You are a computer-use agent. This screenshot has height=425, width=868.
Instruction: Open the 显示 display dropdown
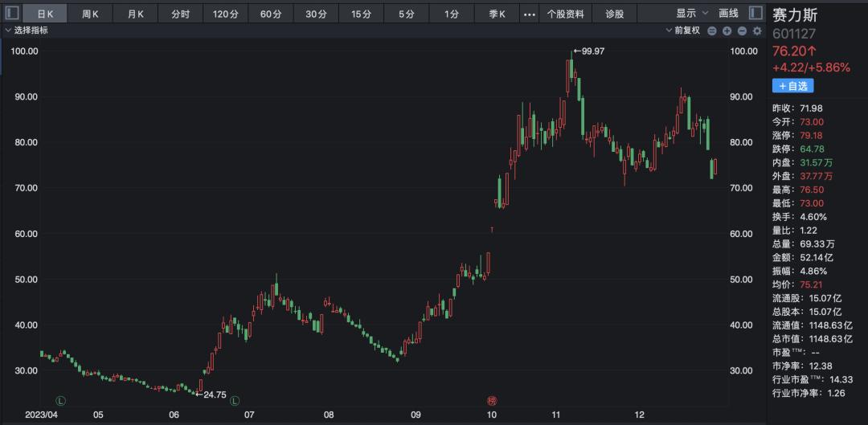tap(692, 14)
